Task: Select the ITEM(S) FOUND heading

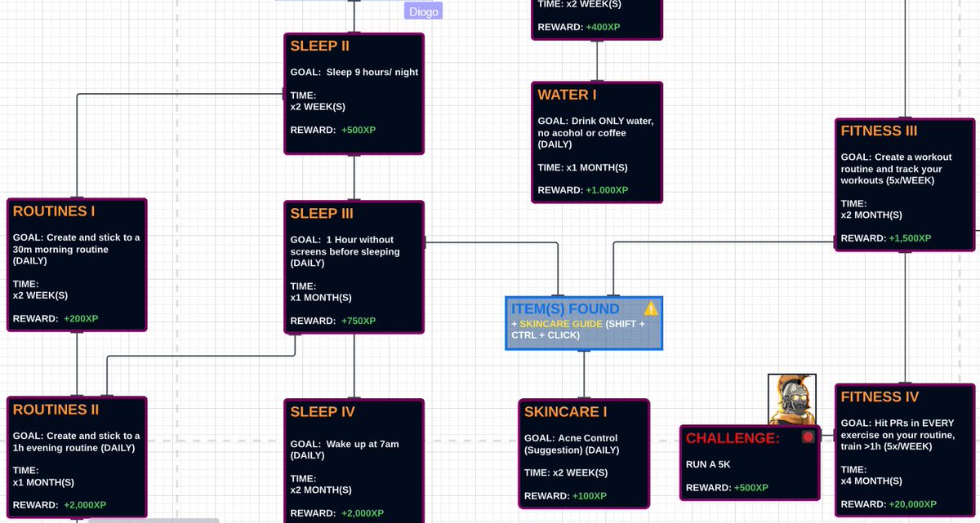Action: coord(565,309)
